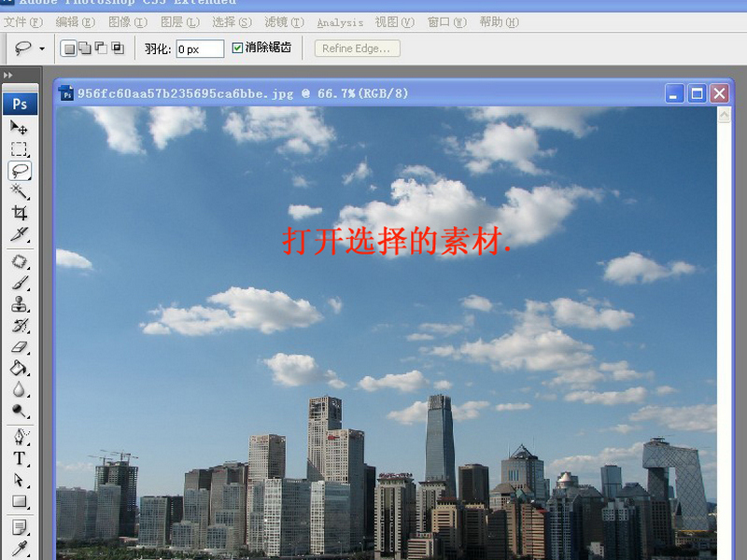Expand the toolbox with double-arrow

[x=8, y=76]
